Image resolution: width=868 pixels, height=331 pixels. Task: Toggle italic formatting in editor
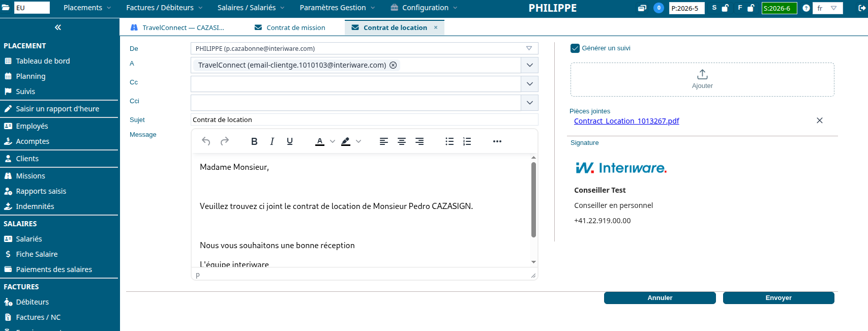click(272, 141)
